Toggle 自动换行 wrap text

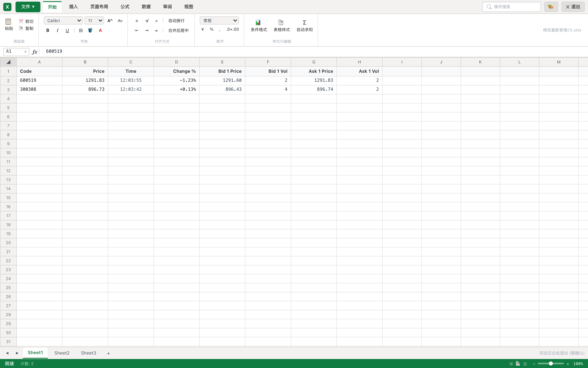[x=176, y=21]
